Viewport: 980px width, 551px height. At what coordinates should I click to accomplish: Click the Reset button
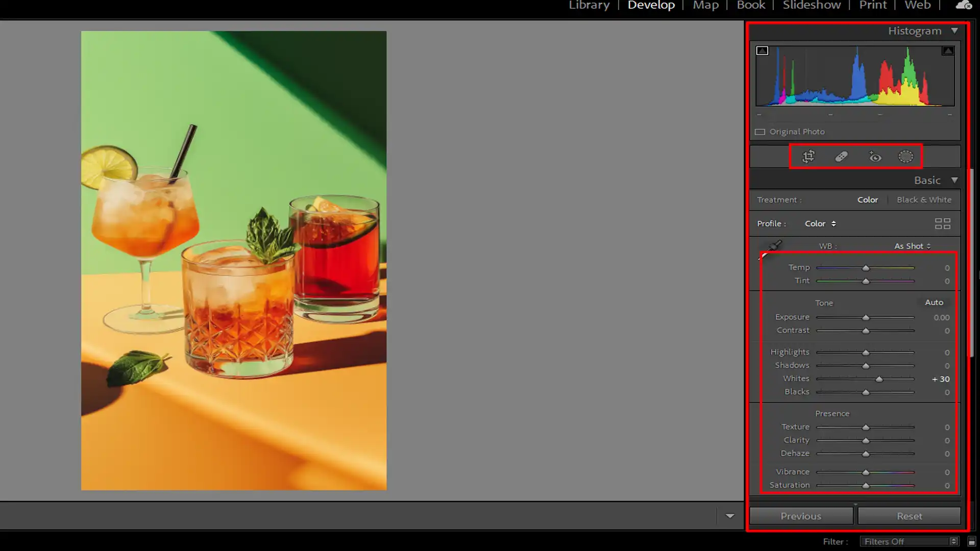[x=909, y=516]
